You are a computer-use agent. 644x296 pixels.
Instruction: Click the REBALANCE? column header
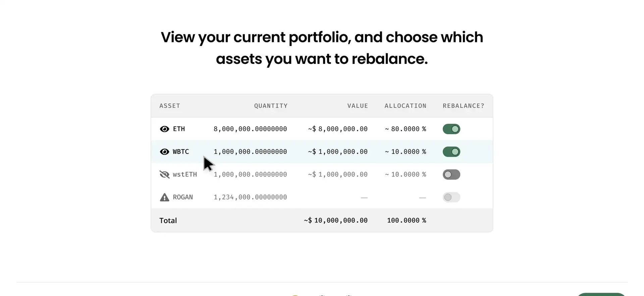point(463,106)
